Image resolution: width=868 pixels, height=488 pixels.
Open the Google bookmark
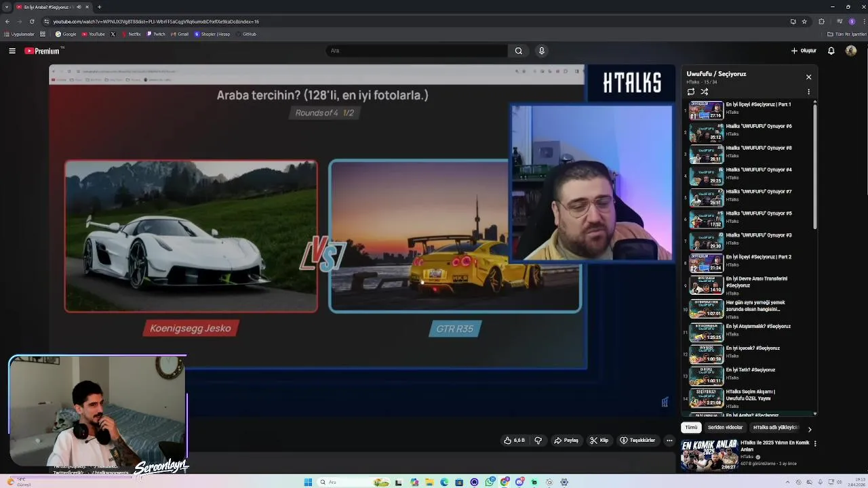coord(66,34)
